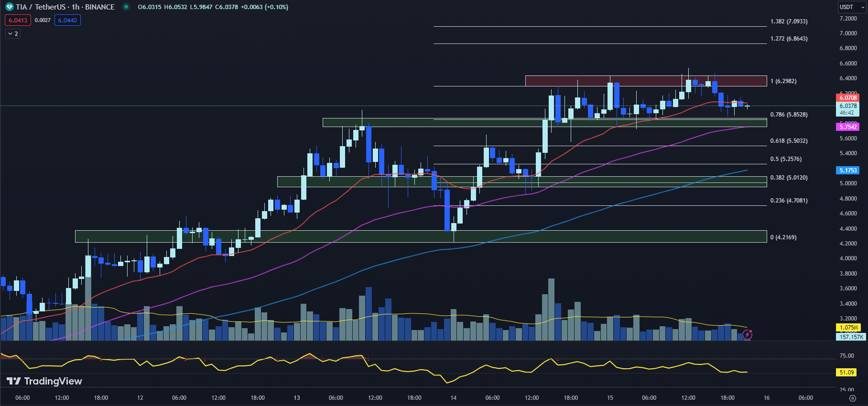Click date label 15 on time axis

610,398
